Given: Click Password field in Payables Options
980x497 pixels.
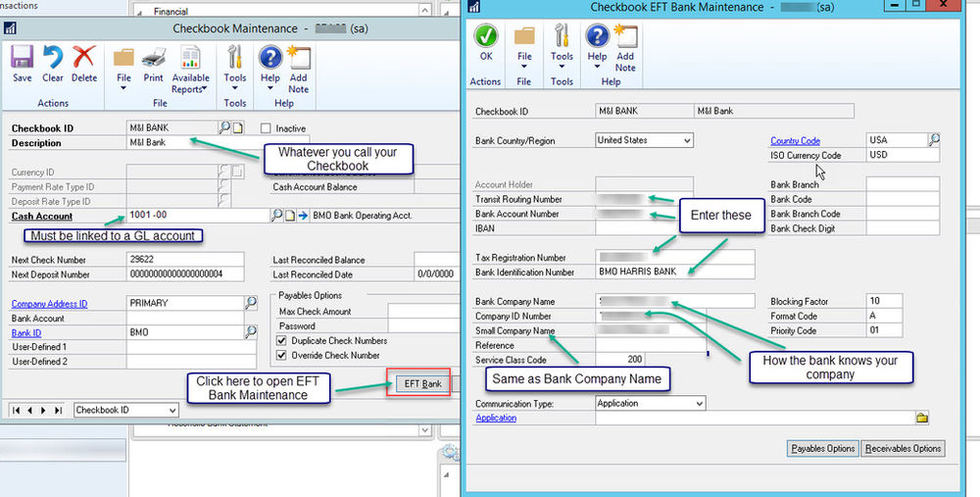Looking at the screenshot, I should [x=423, y=325].
